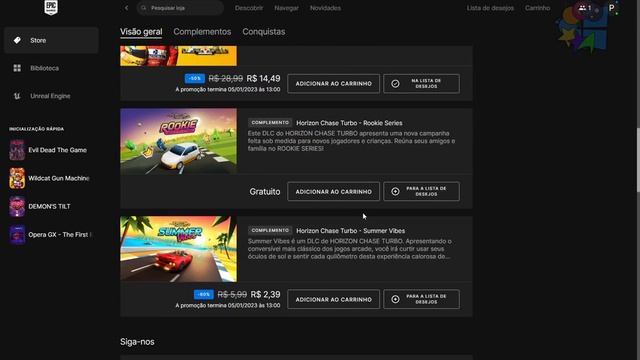Launch Evil Dead The Game icon
Viewport: 640px width, 360px height.
coord(17,150)
